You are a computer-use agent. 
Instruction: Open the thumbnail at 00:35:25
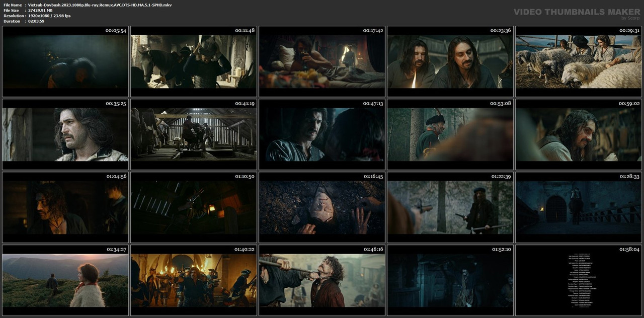click(65, 134)
